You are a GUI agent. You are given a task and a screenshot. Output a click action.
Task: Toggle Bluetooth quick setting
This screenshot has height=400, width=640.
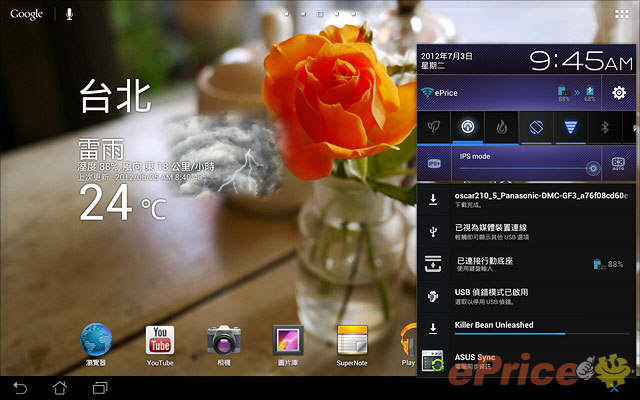[604, 127]
